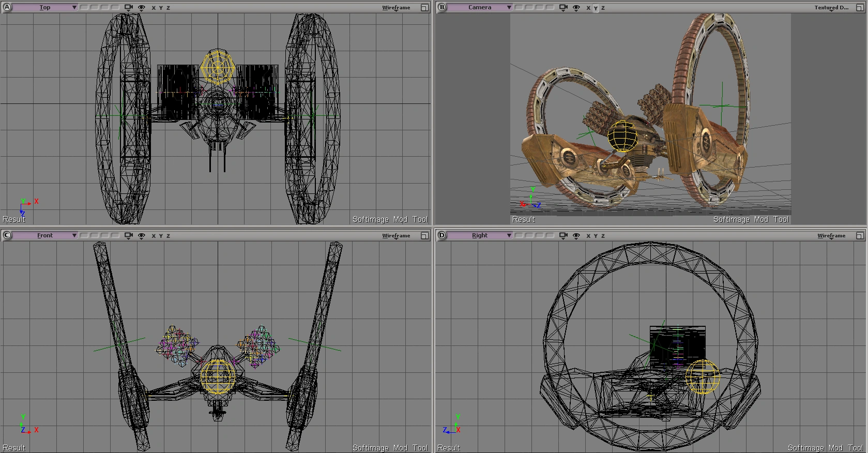Click second memo camera slot in Top viewport
This screenshot has width=868, height=453.
click(x=95, y=8)
